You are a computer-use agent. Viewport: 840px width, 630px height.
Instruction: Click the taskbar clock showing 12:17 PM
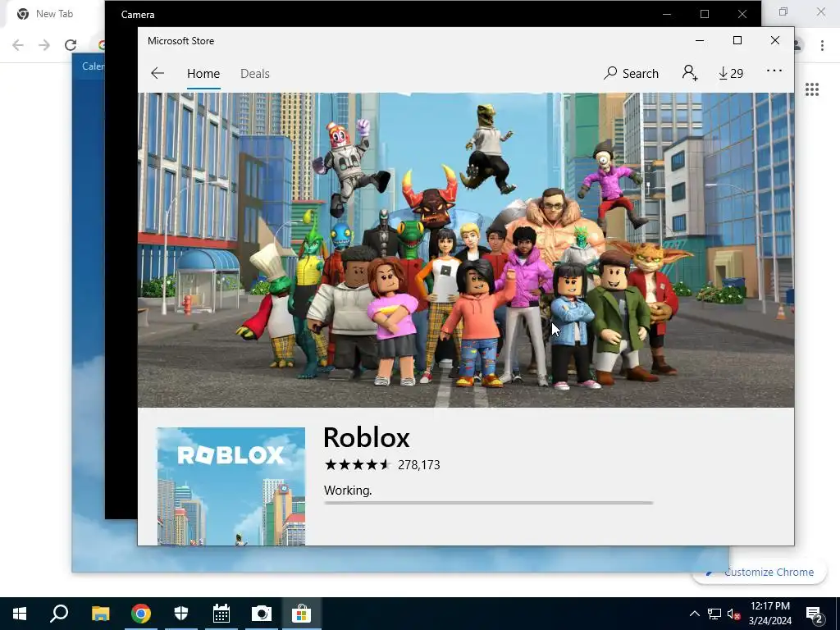point(769,614)
